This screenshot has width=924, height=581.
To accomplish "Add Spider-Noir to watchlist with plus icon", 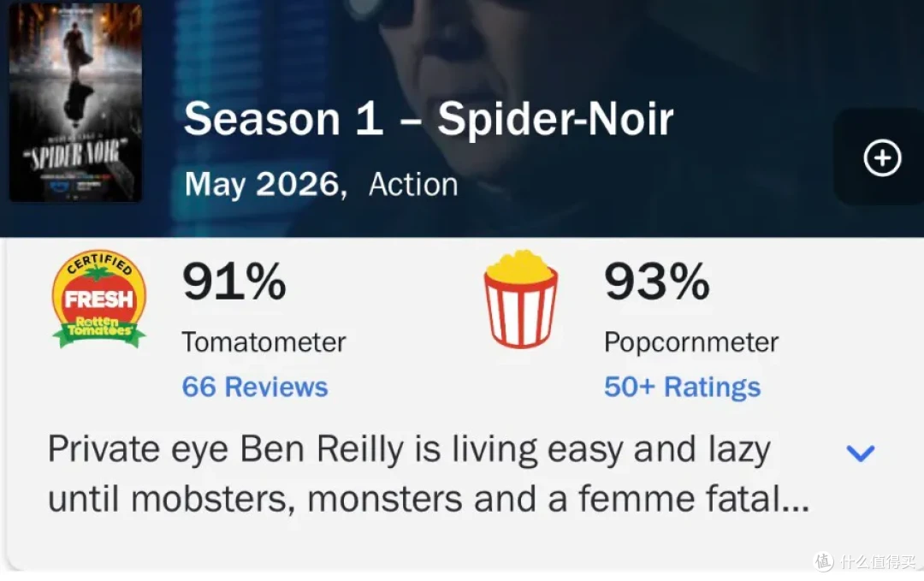I will point(882,158).
